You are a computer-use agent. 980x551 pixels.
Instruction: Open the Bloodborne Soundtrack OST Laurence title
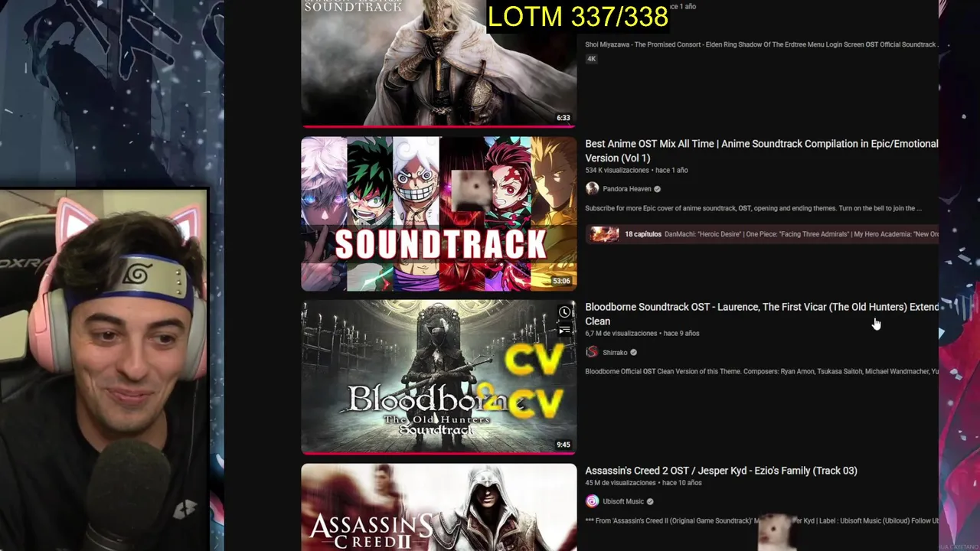[762, 314]
